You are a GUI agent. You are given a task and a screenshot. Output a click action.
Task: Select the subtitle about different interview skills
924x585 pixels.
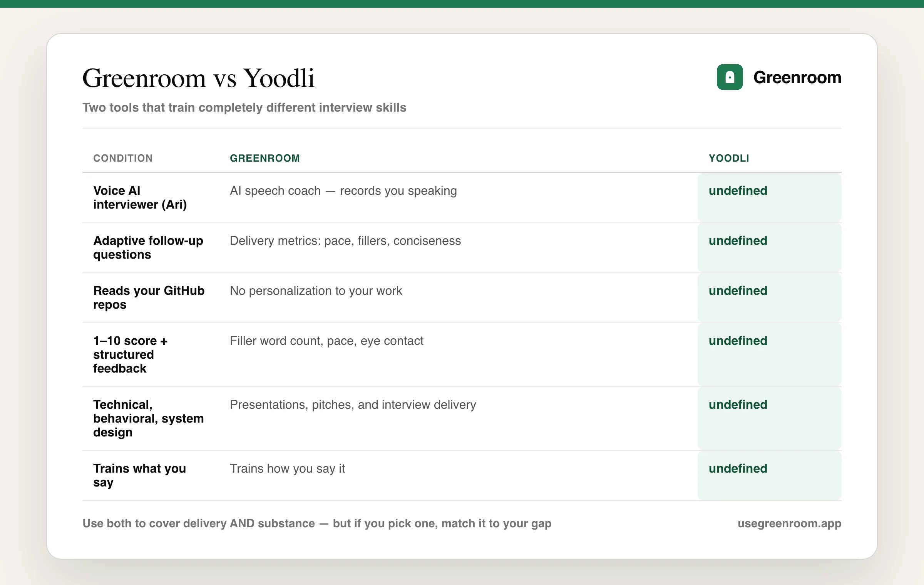[x=244, y=107]
